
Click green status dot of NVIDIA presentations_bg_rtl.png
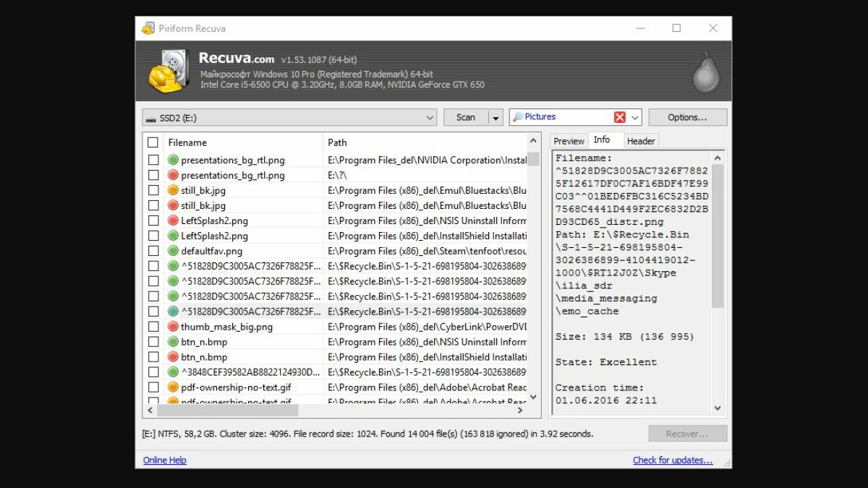click(173, 160)
